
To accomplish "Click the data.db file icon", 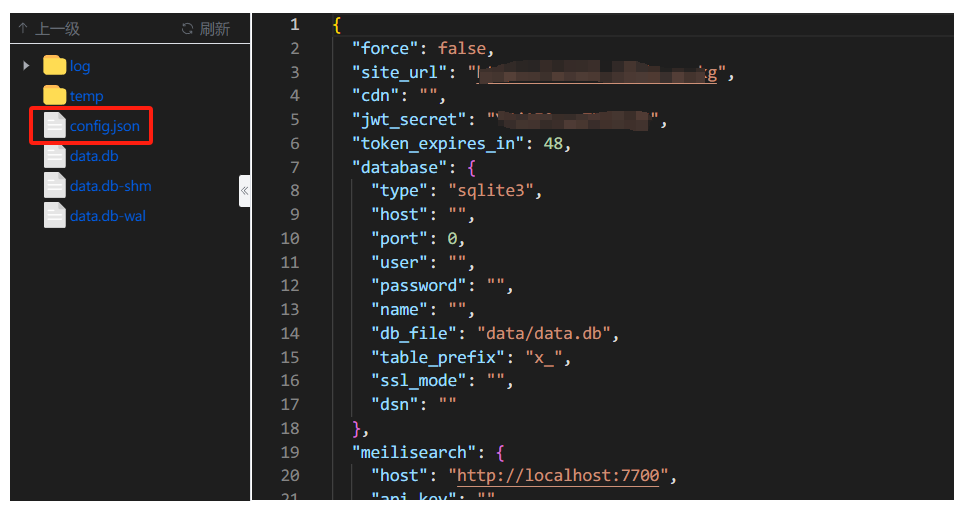I will coord(54,156).
